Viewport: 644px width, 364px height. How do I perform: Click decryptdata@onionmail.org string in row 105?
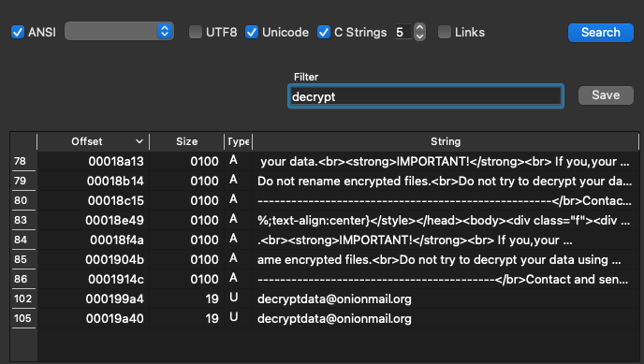(334, 319)
